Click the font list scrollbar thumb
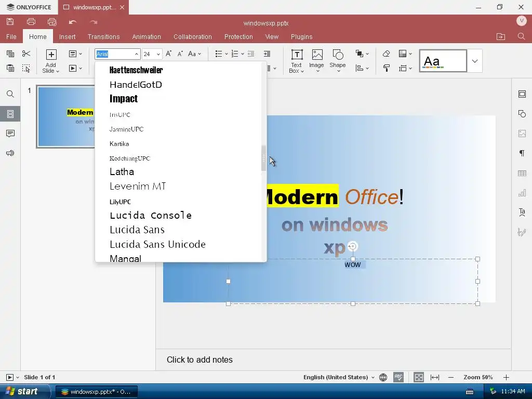 click(x=263, y=158)
